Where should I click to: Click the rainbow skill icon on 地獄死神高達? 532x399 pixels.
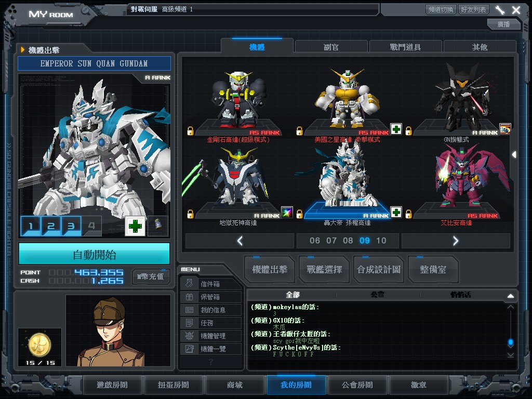pyautogui.click(x=287, y=212)
